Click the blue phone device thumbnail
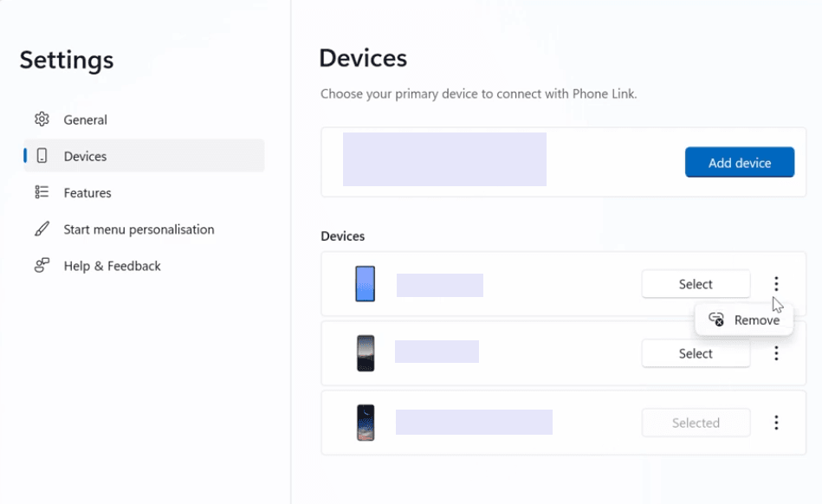 366,284
